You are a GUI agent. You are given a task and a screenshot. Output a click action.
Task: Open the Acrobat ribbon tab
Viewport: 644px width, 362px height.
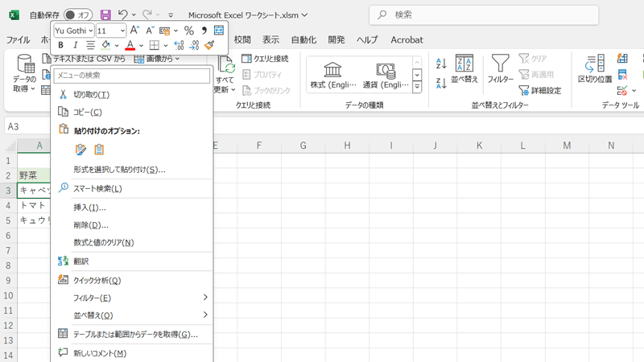point(407,39)
